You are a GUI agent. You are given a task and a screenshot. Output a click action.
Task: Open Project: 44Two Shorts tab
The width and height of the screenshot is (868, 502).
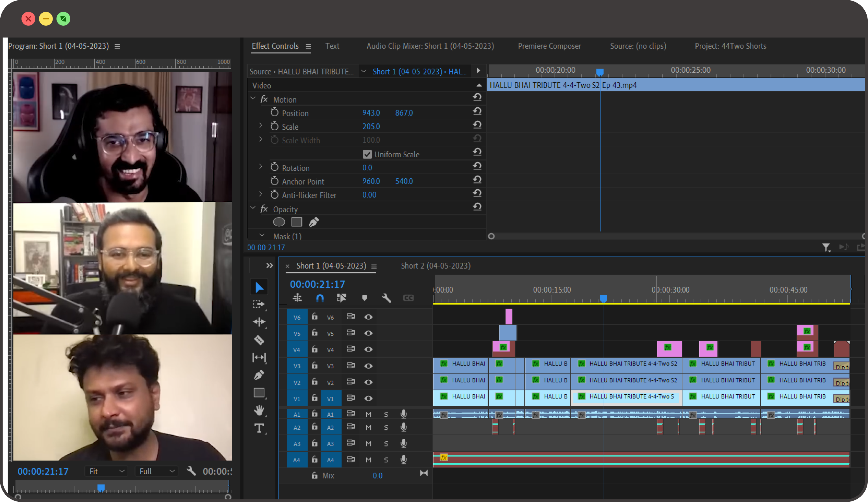730,46
